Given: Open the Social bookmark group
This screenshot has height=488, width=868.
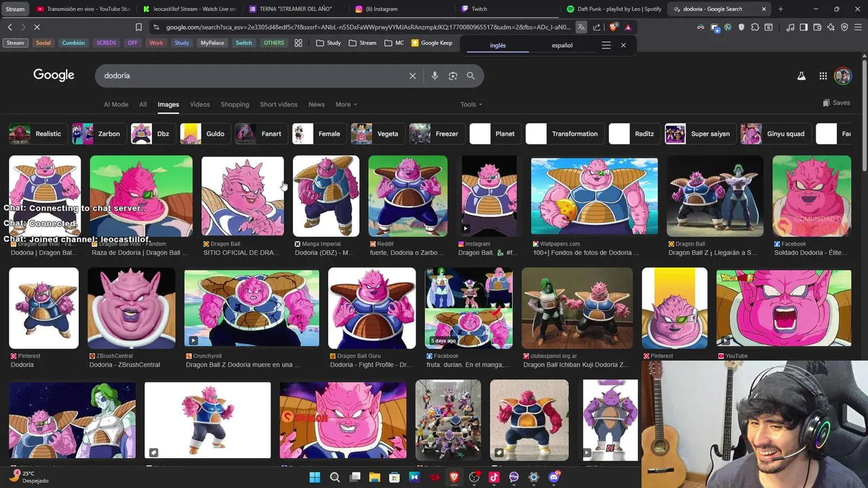Looking at the screenshot, I should [43, 43].
